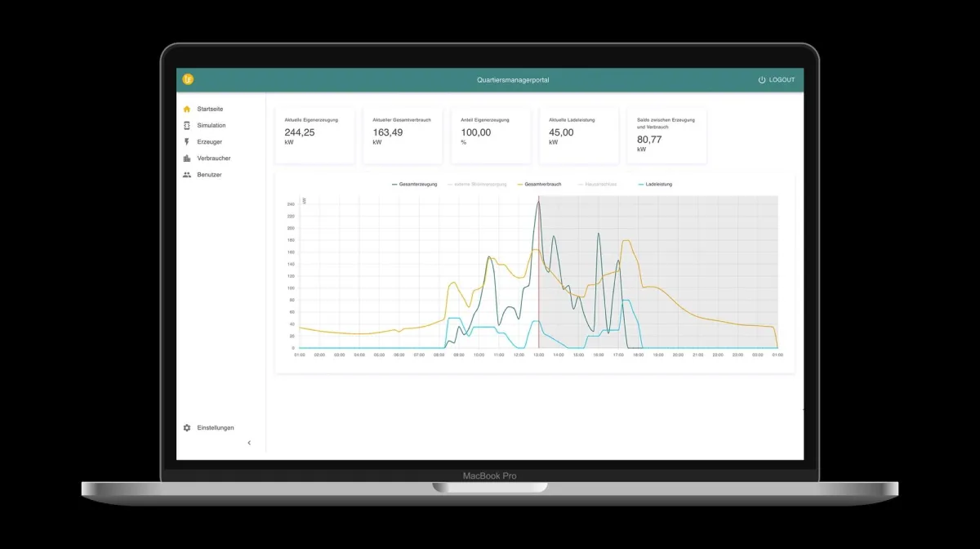The height and width of the screenshot is (549, 980).
Task: Toggle the Ladeleistung legend entry
Action: click(x=655, y=185)
